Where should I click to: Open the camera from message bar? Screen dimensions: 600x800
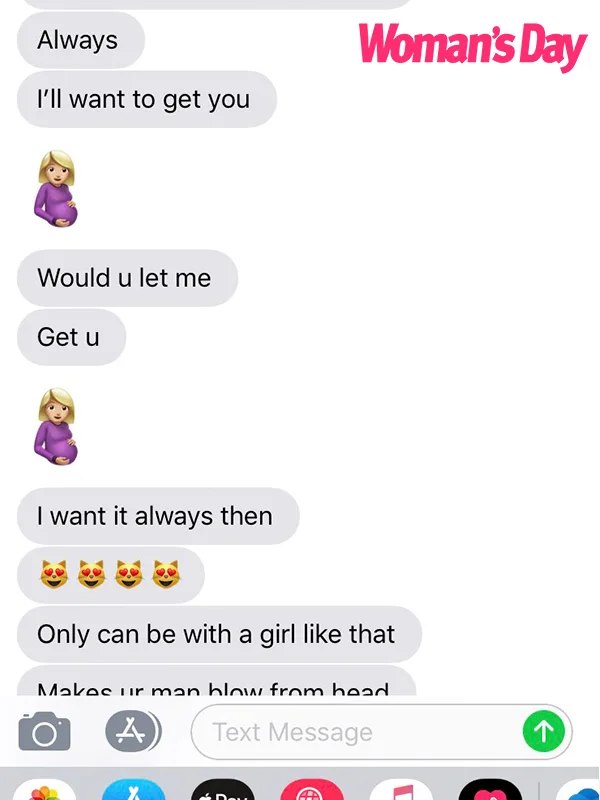click(44, 732)
